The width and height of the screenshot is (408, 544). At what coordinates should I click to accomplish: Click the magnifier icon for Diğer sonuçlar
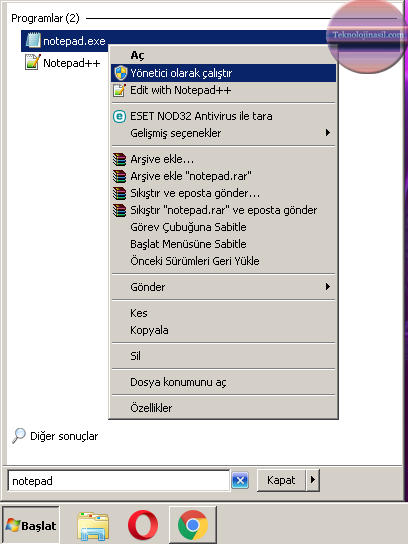point(19,435)
